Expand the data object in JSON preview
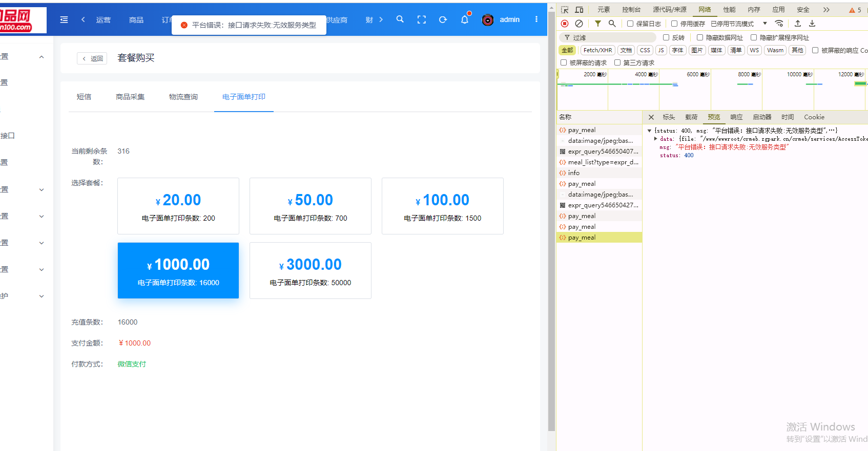Viewport: 868px width, 451px height. click(x=656, y=139)
